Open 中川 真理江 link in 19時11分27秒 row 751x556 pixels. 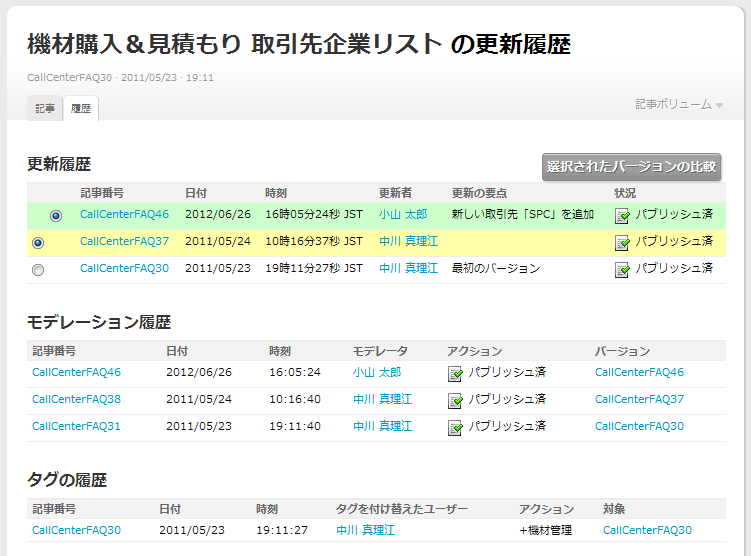coord(409,268)
